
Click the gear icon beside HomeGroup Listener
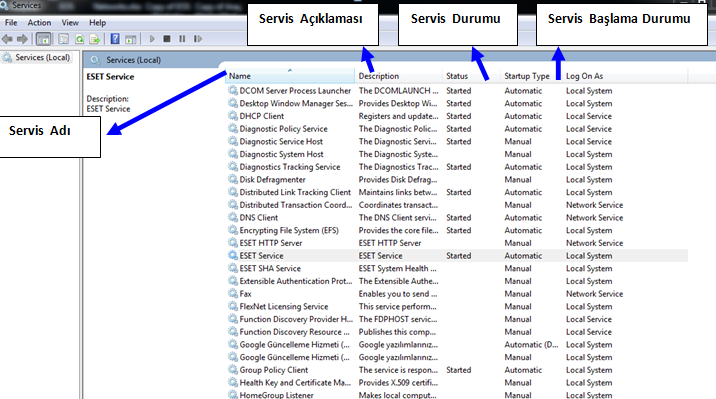(x=233, y=394)
